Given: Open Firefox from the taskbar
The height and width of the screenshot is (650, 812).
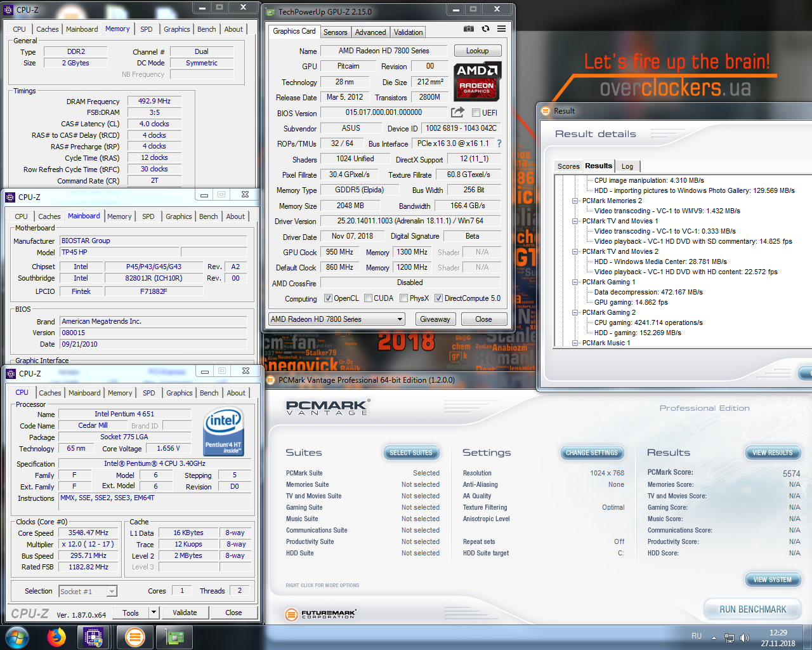Looking at the screenshot, I should [56, 637].
